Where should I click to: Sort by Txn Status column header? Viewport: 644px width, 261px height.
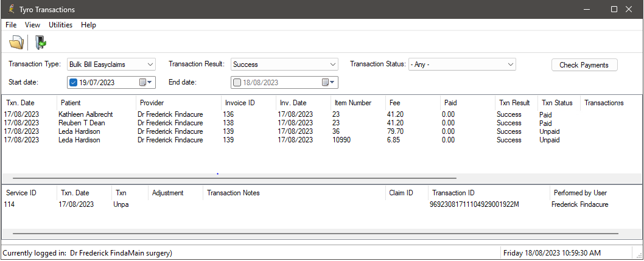pyautogui.click(x=559, y=103)
